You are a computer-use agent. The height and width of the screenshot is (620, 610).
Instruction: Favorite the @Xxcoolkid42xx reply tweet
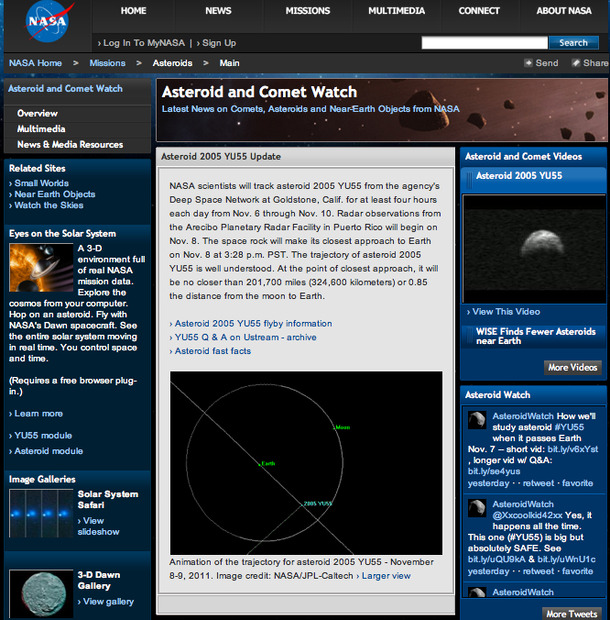pyautogui.click(x=578, y=571)
